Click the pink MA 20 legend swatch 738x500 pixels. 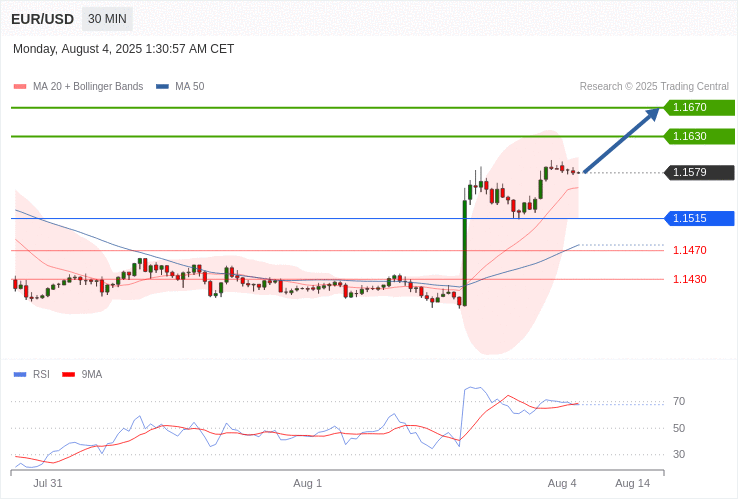tap(20, 87)
